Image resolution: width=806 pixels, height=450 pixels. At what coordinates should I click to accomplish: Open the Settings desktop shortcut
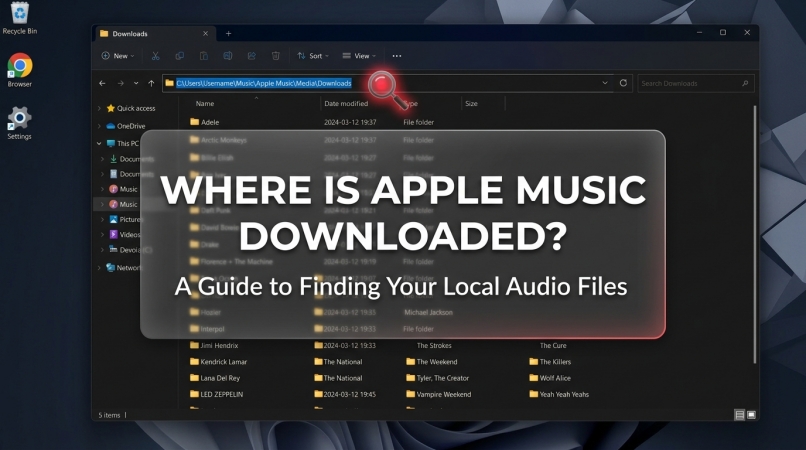tap(20, 123)
